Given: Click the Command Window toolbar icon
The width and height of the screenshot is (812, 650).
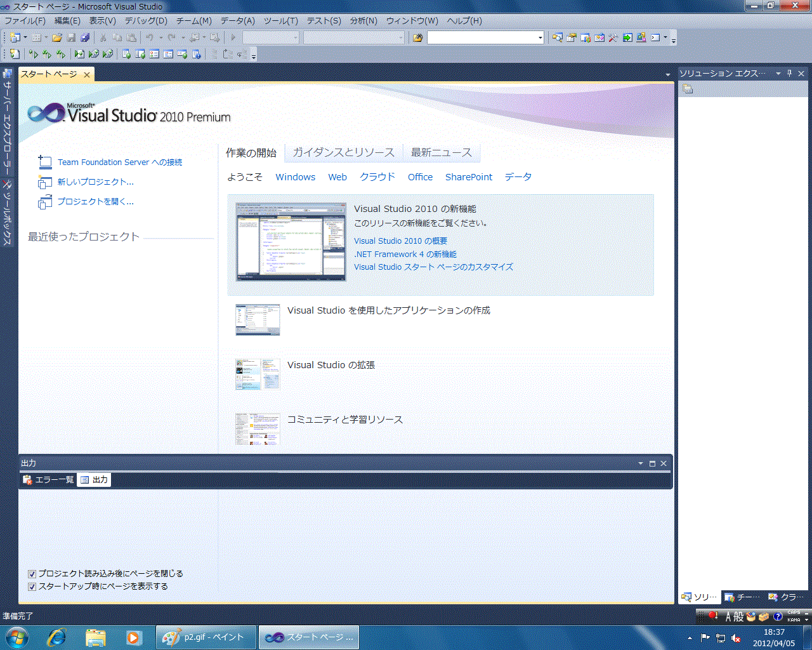Looking at the screenshot, I should pos(655,38).
